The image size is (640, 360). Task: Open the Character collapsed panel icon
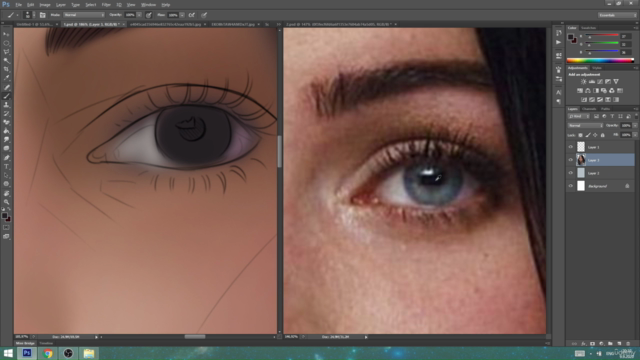pyautogui.click(x=558, y=93)
